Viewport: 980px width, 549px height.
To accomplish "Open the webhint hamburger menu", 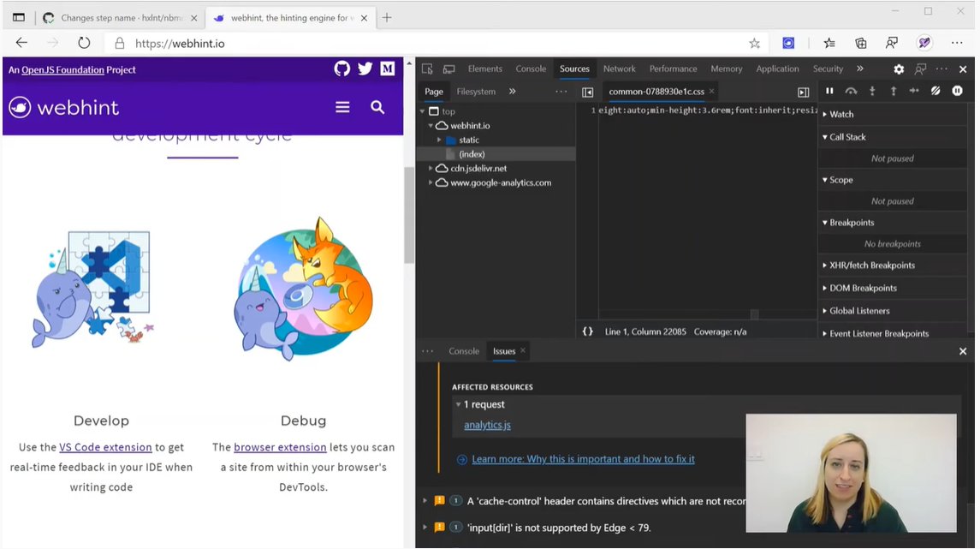I will point(342,108).
